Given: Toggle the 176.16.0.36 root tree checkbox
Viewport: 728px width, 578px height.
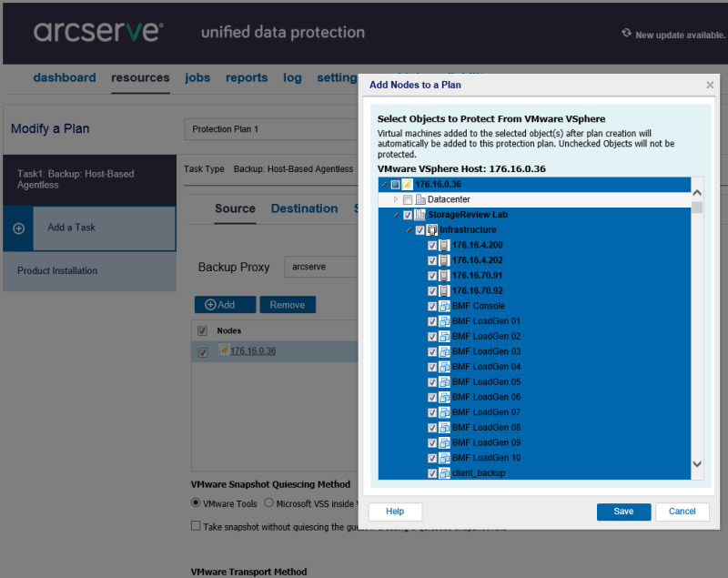Looking at the screenshot, I should point(395,185).
